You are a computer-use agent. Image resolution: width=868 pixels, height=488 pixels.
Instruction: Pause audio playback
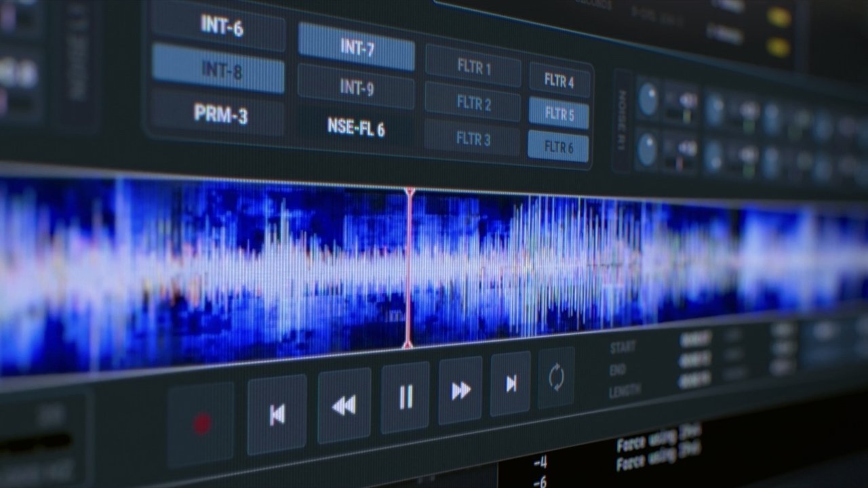pyautogui.click(x=406, y=397)
